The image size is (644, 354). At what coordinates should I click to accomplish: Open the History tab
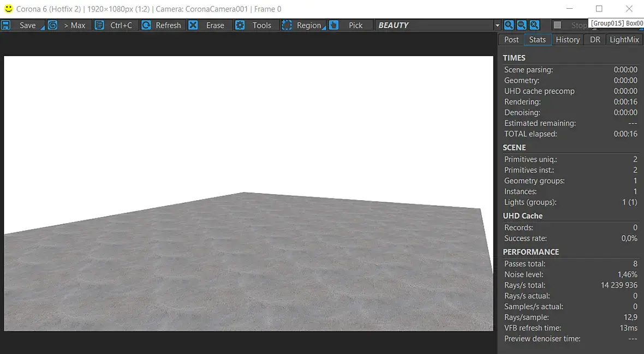click(x=568, y=39)
